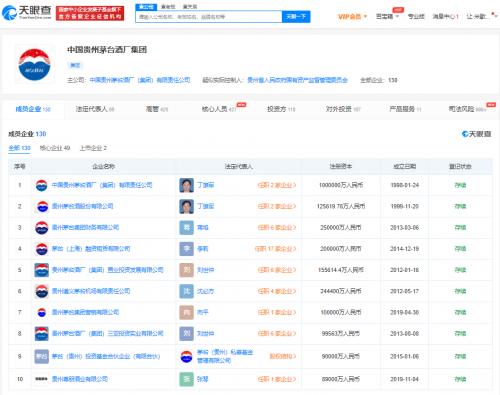Open the Moutai group logo image
Viewport: 500px width, 395px height.
pyautogui.click(x=34, y=65)
